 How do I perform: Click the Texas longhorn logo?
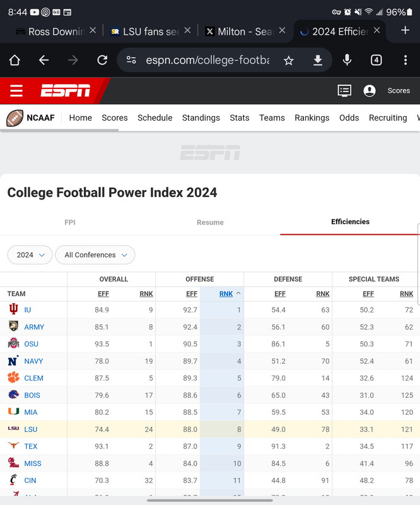[x=13, y=446]
